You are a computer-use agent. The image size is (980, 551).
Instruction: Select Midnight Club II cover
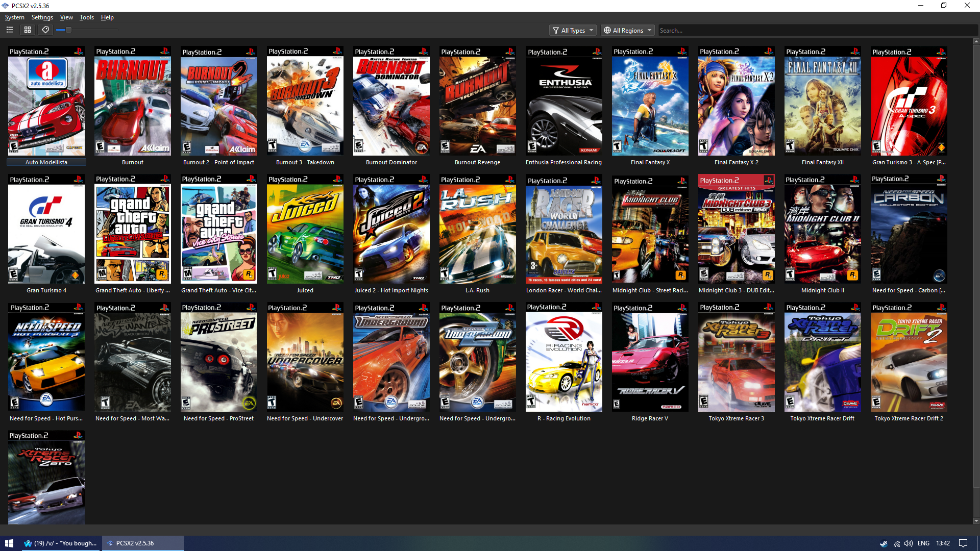[823, 229]
